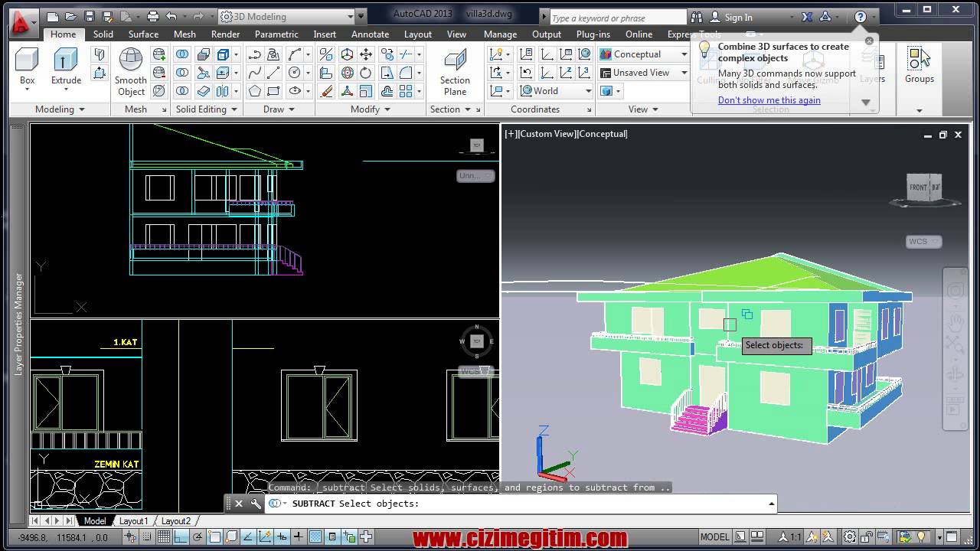Open the World coordinate system dropdown
This screenshot has height=551, width=980.
pyautogui.click(x=556, y=91)
